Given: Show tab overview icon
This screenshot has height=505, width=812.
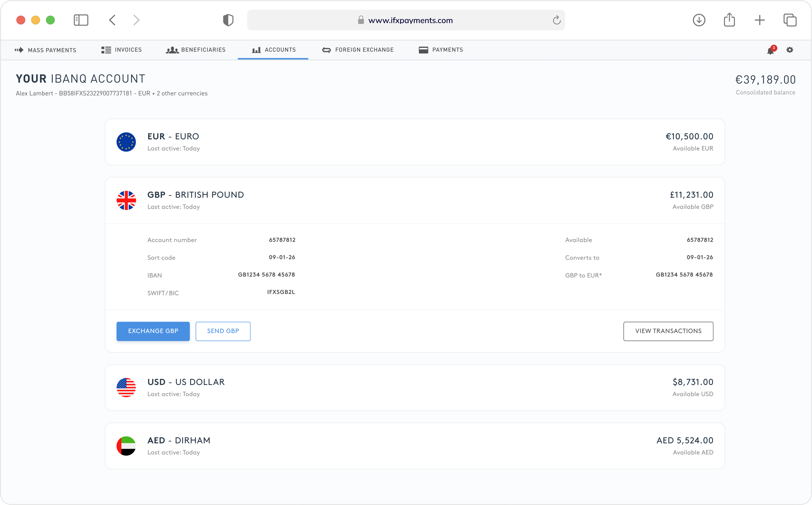Looking at the screenshot, I should 790,20.
